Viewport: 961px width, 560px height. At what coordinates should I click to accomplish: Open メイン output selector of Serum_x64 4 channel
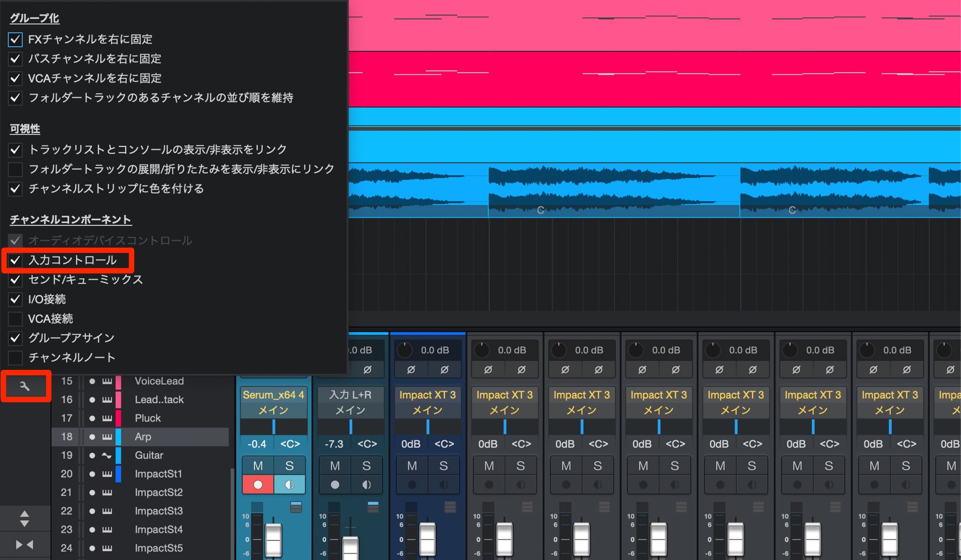pyautogui.click(x=274, y=410)
